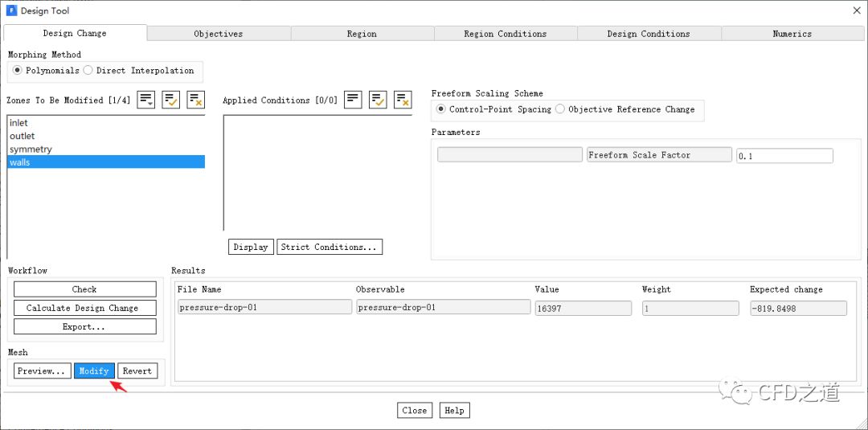This screenshot has width=868, height=430.
Task: Click Expected change field -819.8498
Action: click(798, 309)
